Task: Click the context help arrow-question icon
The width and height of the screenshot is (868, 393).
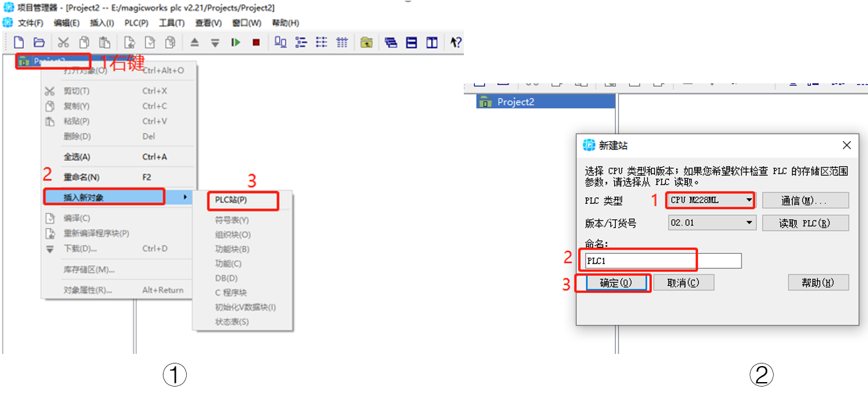Action: pyautogui.click(x=455, y=42)
